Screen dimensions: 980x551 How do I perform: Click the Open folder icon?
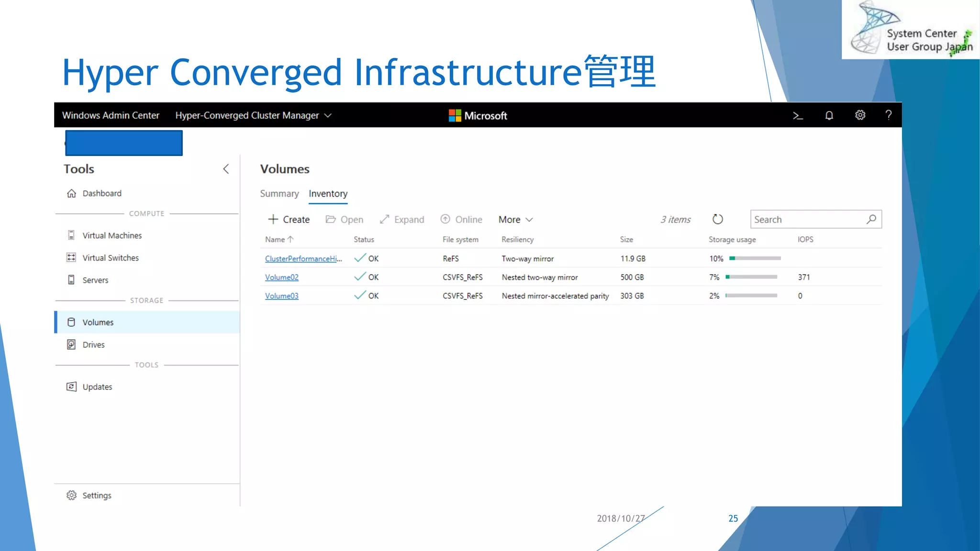(x=330, y=219)
